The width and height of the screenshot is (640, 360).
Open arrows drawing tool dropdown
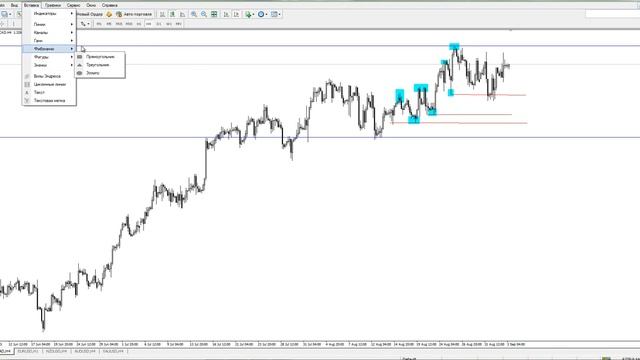click(x=85, y=24)
